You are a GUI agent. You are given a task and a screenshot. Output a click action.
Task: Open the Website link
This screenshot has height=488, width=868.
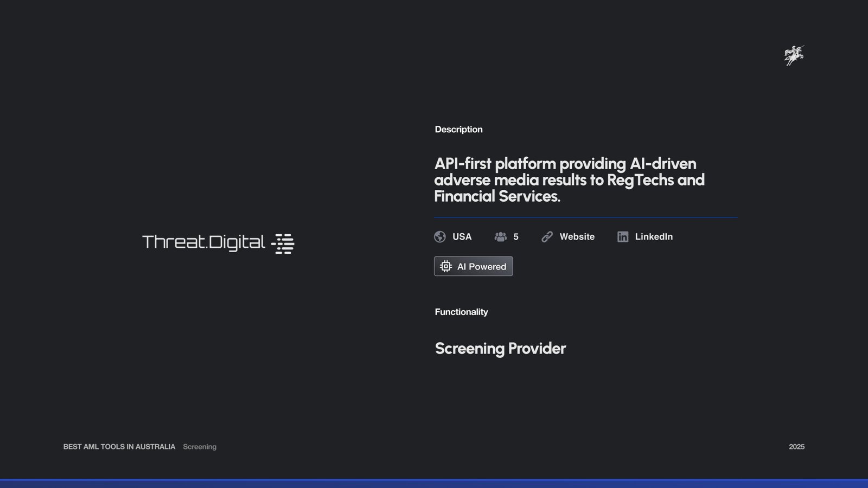pos(577,237)
